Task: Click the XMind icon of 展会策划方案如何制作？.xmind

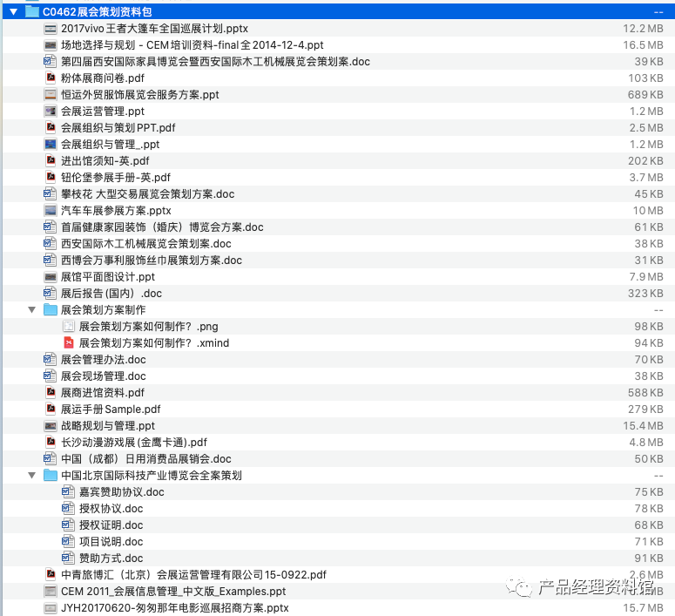Action: pos(69,343)
